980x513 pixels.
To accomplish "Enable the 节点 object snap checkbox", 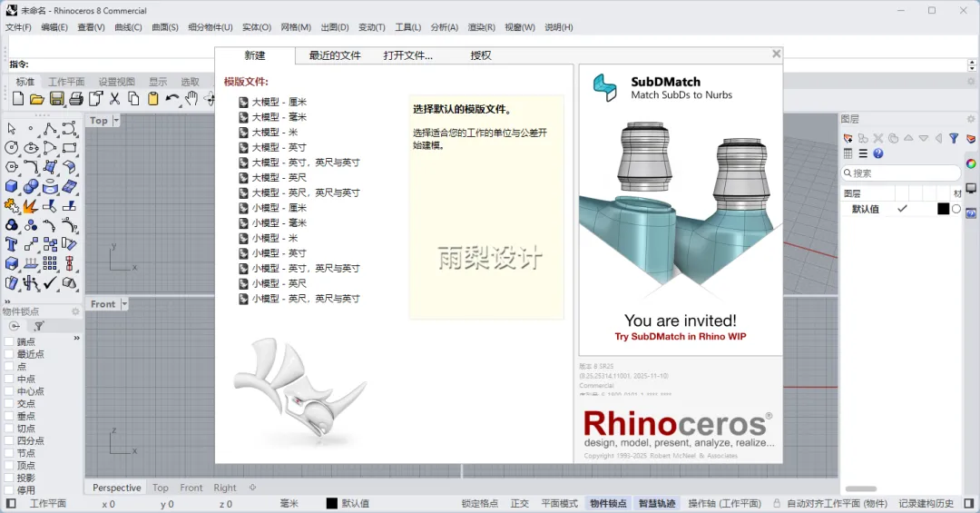I will click(x=9, y=453).
